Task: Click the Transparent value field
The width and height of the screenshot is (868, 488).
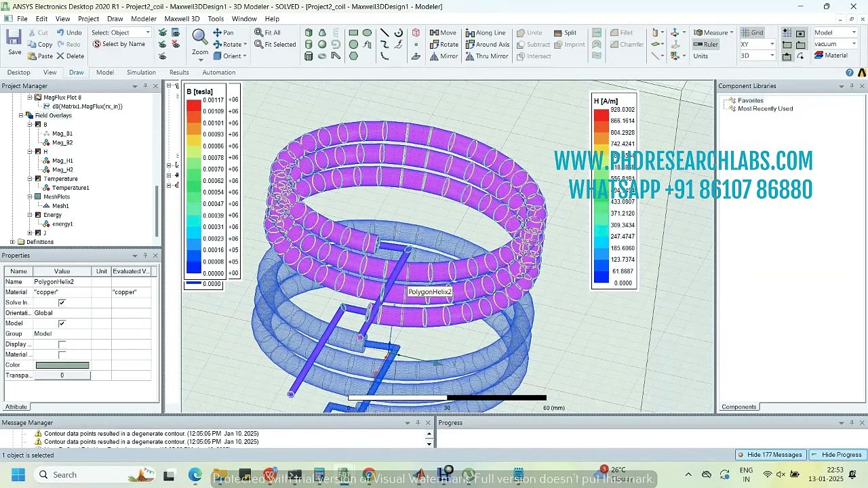Action: pos(62,375)
